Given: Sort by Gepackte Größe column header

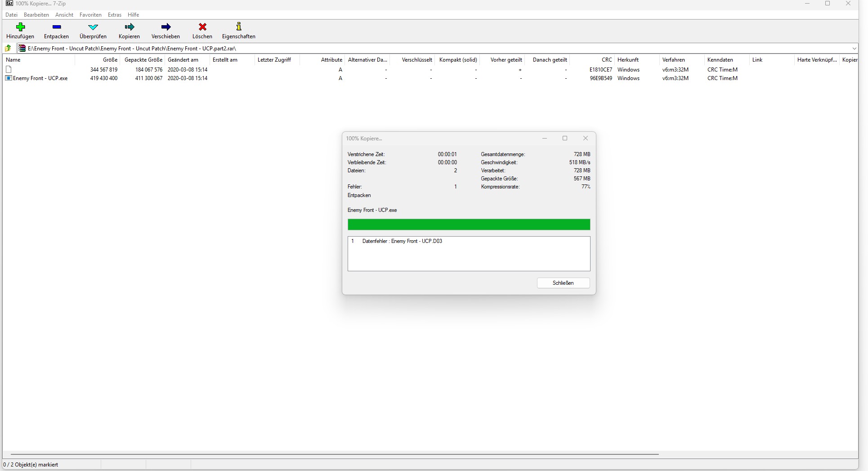Looking at the screenshot, I should click(x=143, y=60).
